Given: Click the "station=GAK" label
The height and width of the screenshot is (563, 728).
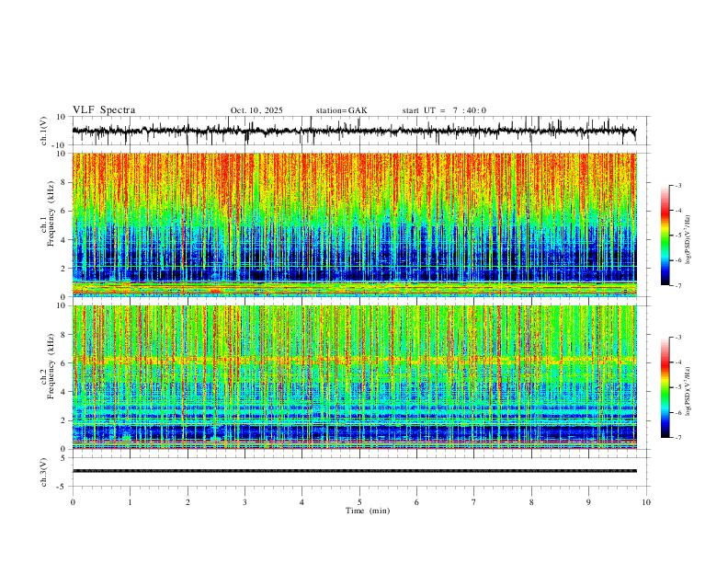Looking at the screenshot, I should click(x=341, y=110).
